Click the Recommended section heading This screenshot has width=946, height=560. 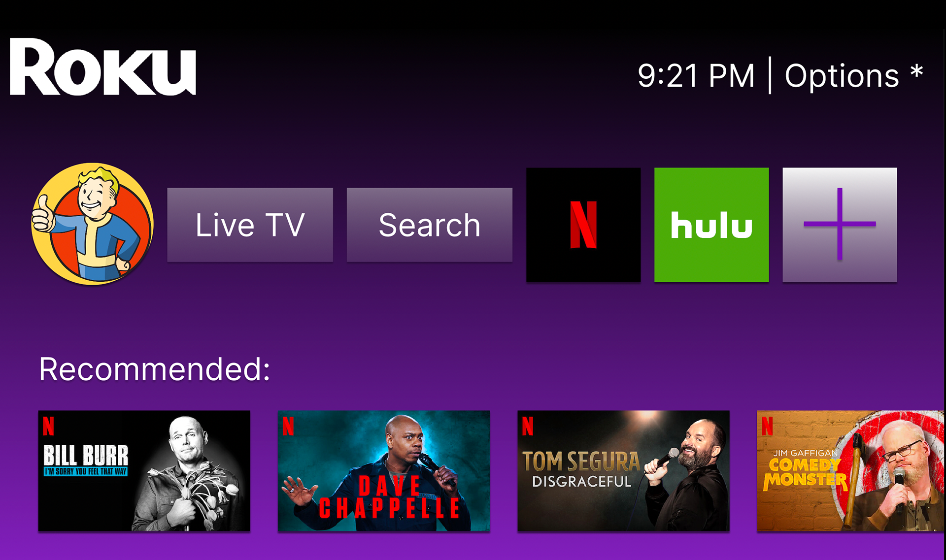(155, 369)
